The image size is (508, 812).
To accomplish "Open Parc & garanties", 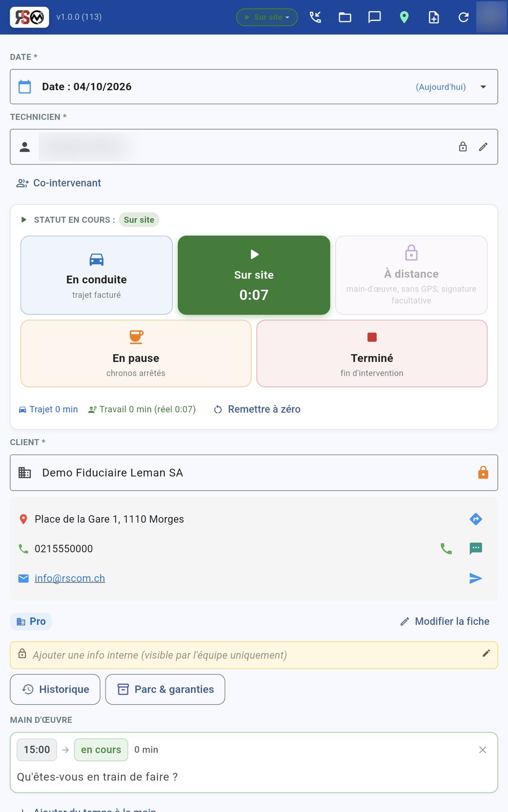I will click(x=165, y=690).
